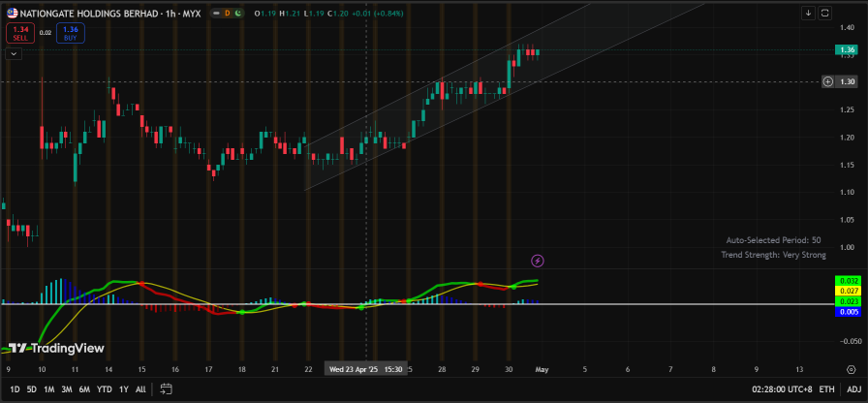
Task: Click the 1.40 price axis label
Action: (x=848, y=27)
